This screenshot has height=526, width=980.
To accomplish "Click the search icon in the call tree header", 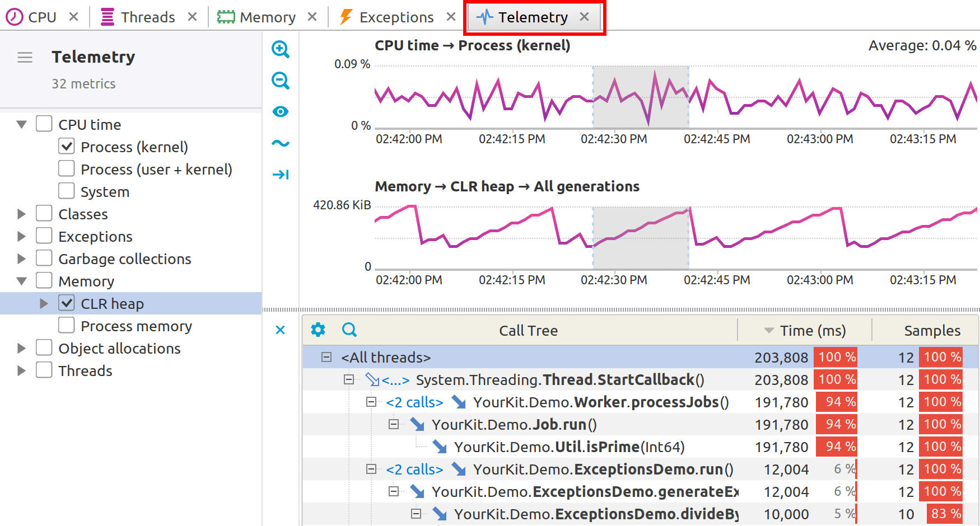I will (349, 330).
